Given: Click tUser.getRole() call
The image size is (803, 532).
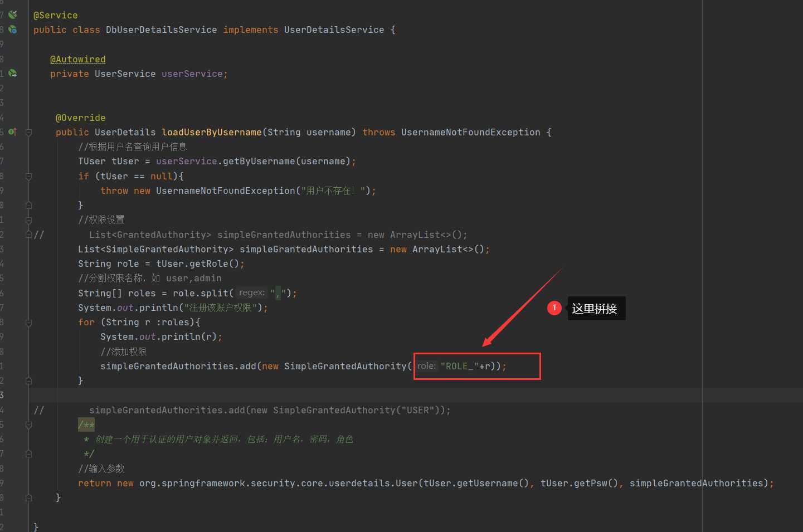Looking at the screenshot, I should pos(198,263).
